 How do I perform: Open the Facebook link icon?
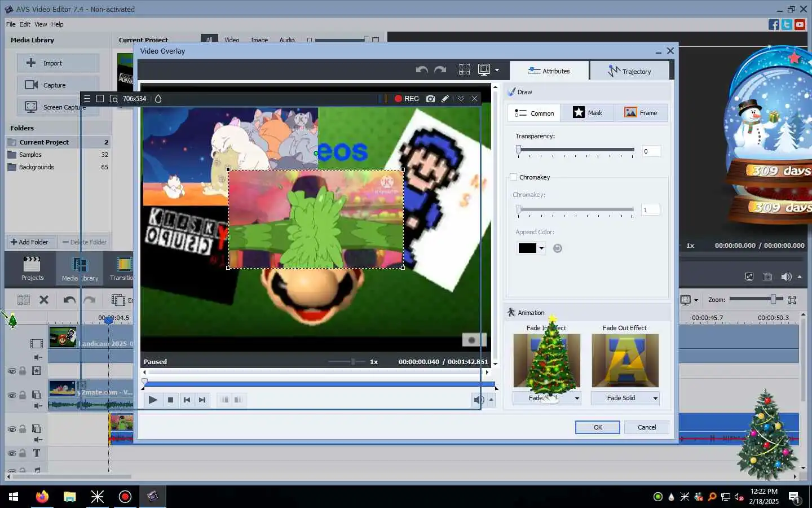[774, 24]
